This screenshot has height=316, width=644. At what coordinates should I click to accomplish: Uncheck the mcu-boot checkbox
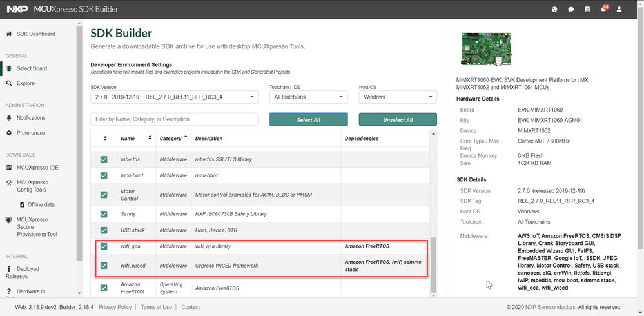(104, 175)
